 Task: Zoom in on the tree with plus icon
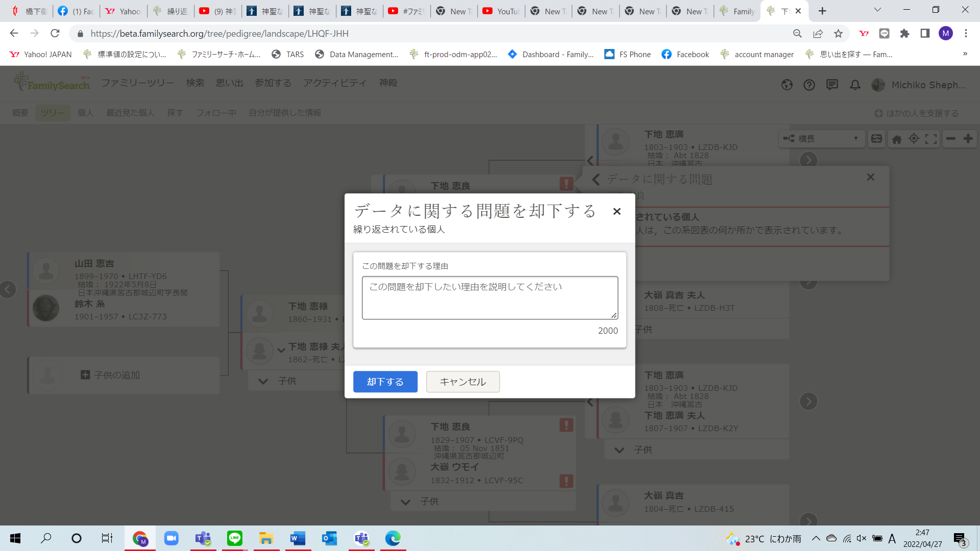pos(968,138)
